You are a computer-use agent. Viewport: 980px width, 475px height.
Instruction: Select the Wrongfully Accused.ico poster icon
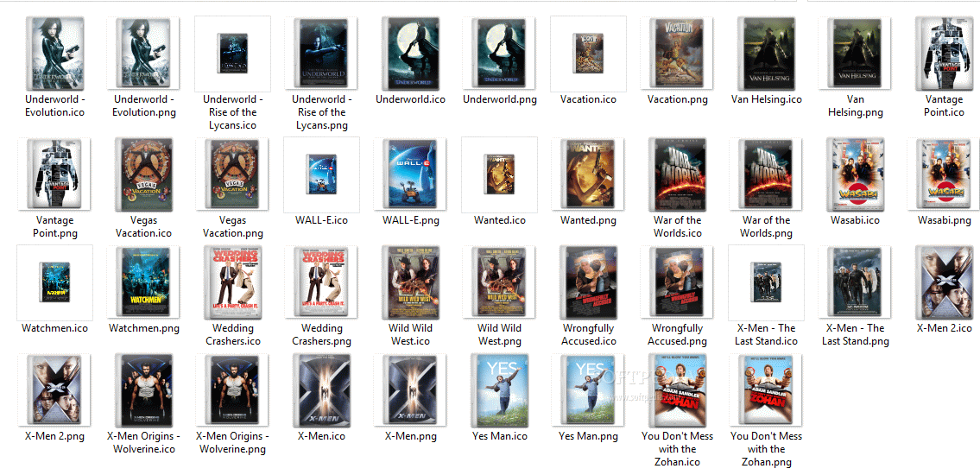click(589, 282)
